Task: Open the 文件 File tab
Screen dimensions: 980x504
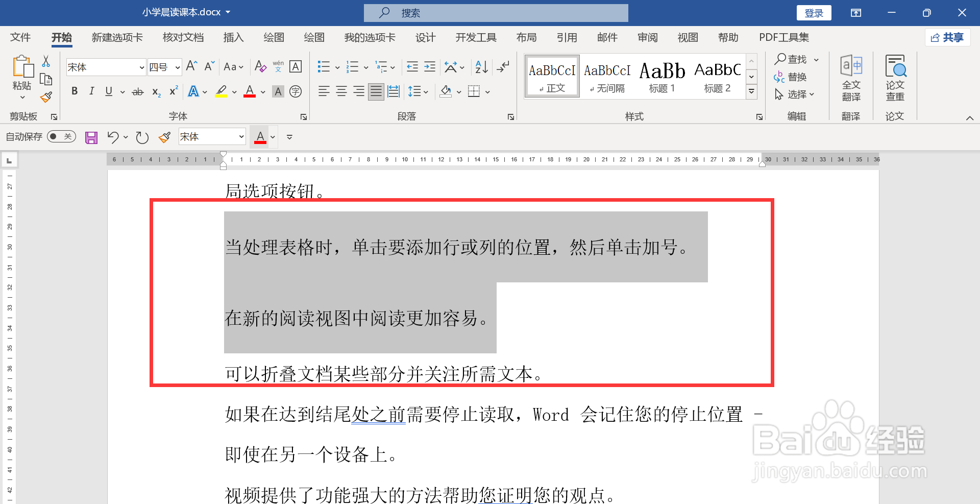Action: click(20, 37)
